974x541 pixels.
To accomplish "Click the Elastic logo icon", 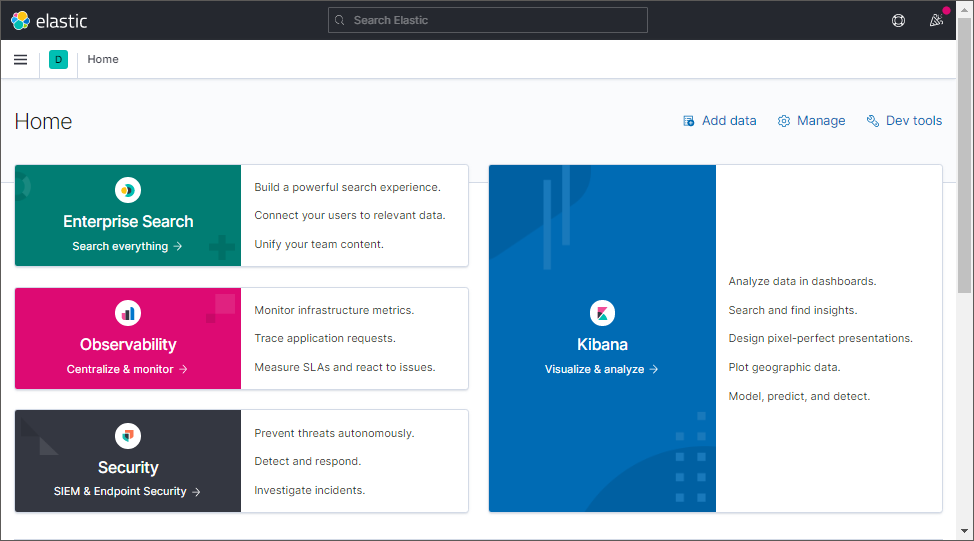I will pos(20,20).
